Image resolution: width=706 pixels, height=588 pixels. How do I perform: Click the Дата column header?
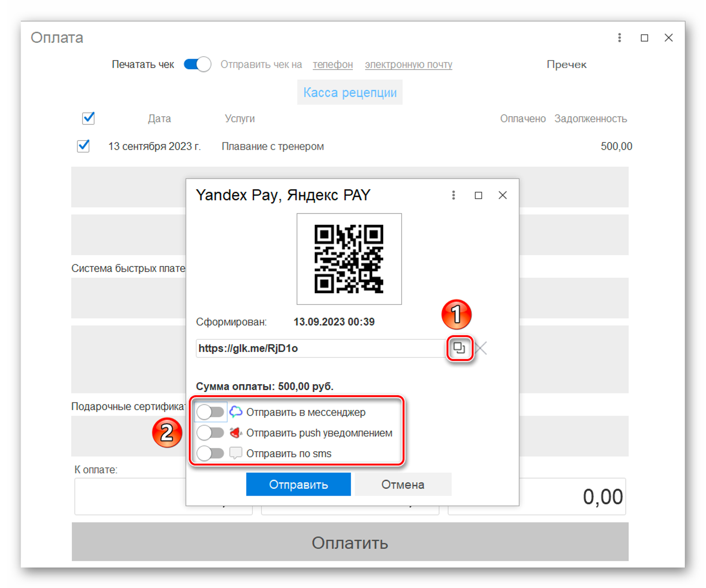[159, 119]
